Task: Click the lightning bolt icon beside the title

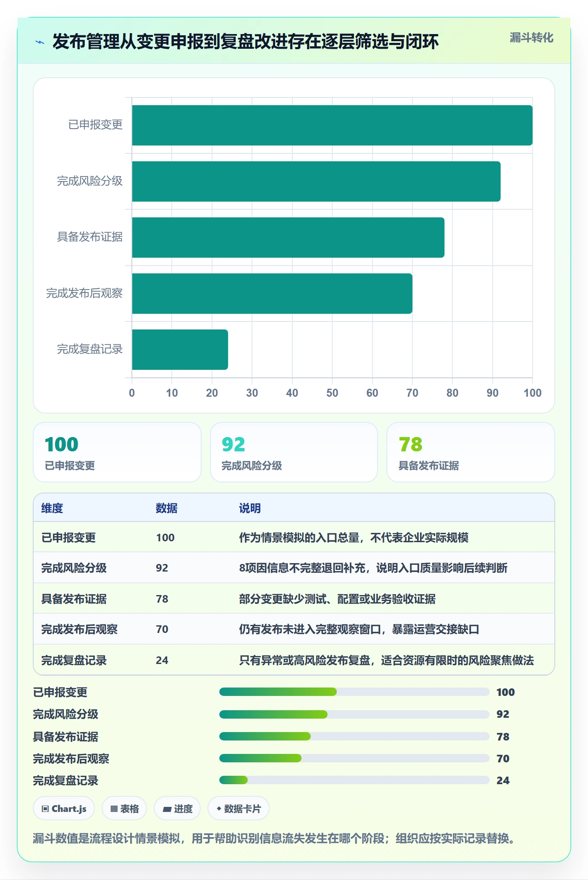Action: pyautogui.click(x=40, y=42)
